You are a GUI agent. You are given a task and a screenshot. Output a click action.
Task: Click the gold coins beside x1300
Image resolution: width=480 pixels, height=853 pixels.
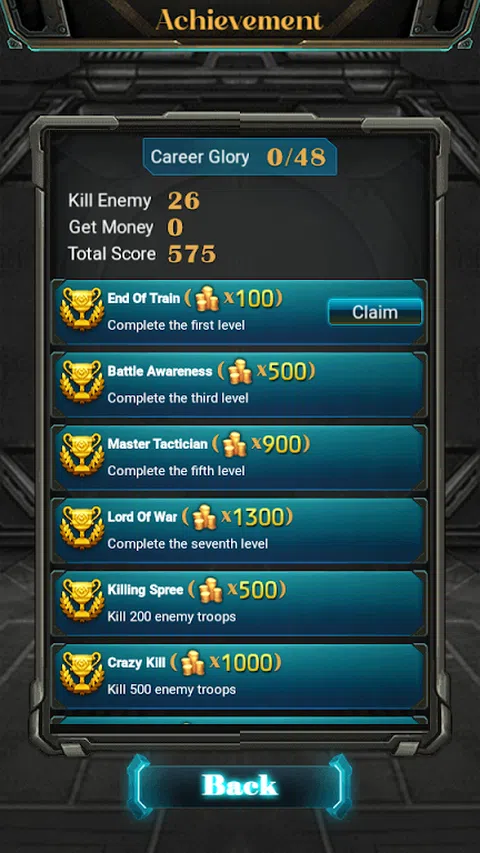pyautogui.click(x=205, y=517)
